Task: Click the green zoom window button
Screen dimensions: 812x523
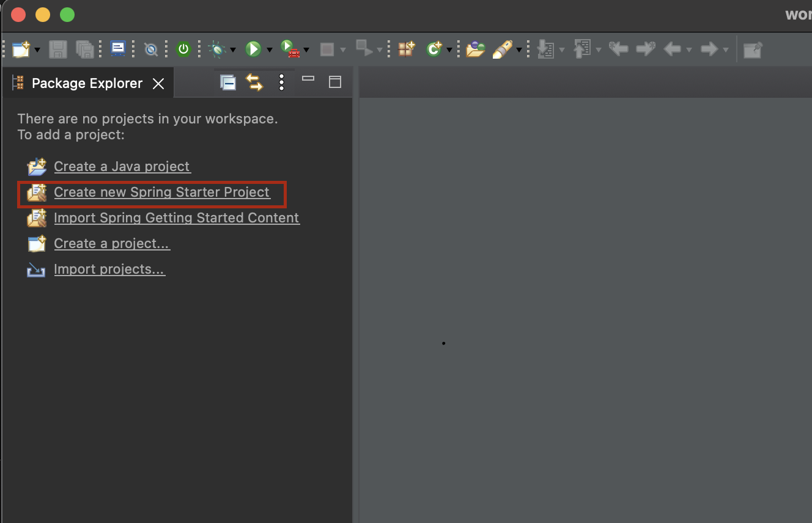Action: coord(67,15)
